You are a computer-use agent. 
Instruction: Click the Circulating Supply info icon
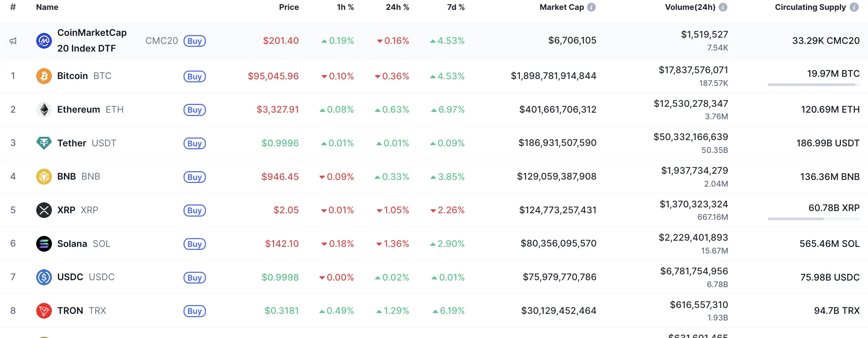pyautogui.click(x=854, y=7)
